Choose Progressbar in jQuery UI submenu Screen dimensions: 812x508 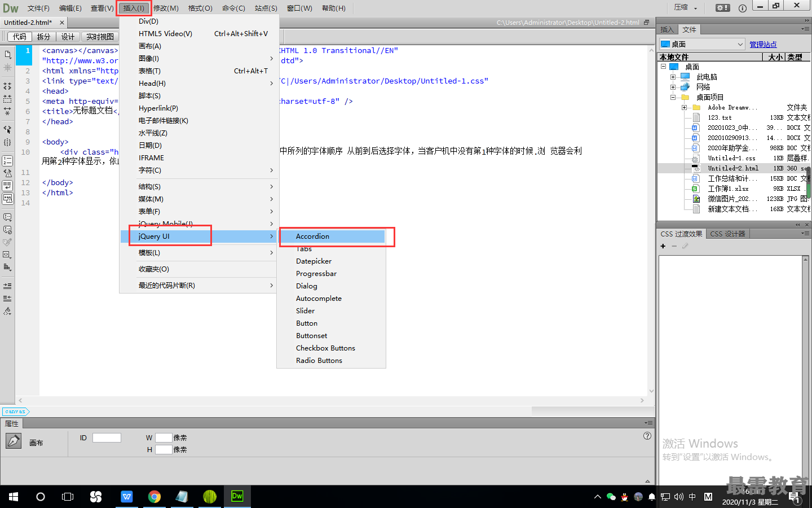point(332,273)
